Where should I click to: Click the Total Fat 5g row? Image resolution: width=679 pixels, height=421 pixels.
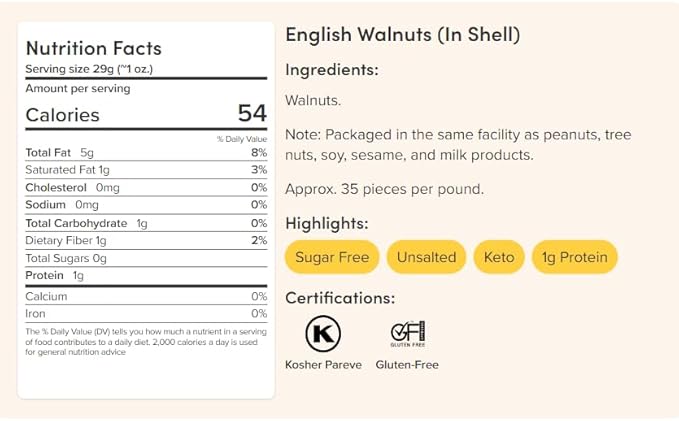(x=146, y=153)
